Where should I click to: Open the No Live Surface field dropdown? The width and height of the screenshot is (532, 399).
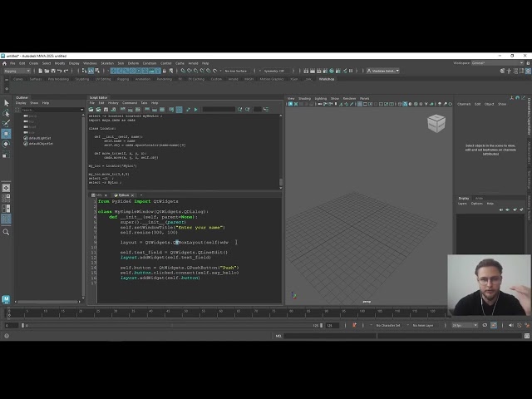[236, 71]
